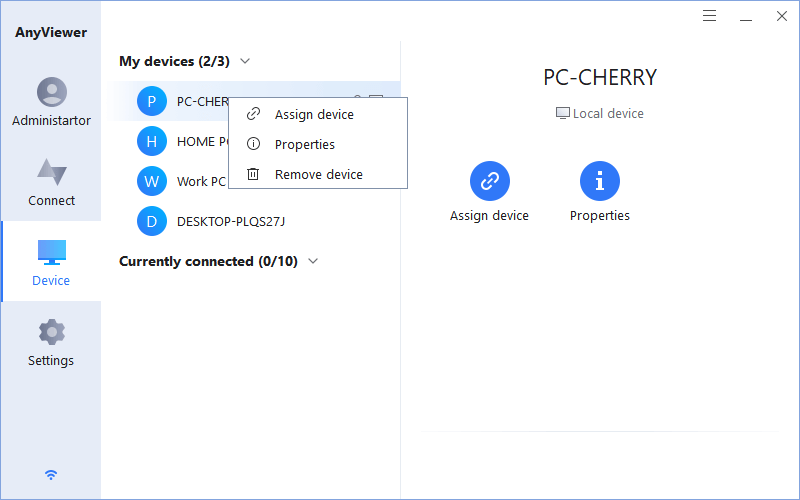Open the Administartor profile in sidebar
Image resolution: width=800 pixels, height=500 pixels.
[x=52, y=102]
